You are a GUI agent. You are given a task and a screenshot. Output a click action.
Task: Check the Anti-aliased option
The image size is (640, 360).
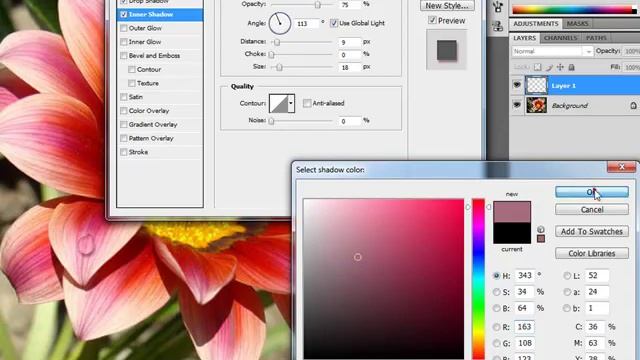point(307,103)
